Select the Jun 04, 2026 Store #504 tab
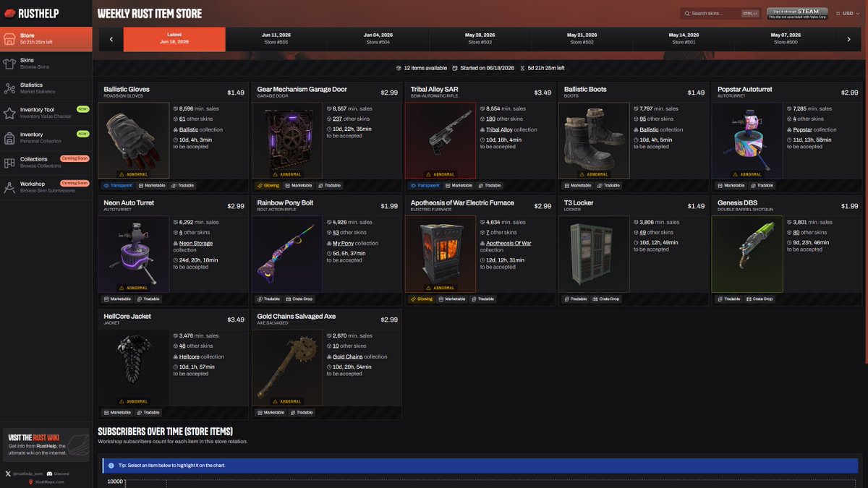The image size is (868, 488). 378,39
